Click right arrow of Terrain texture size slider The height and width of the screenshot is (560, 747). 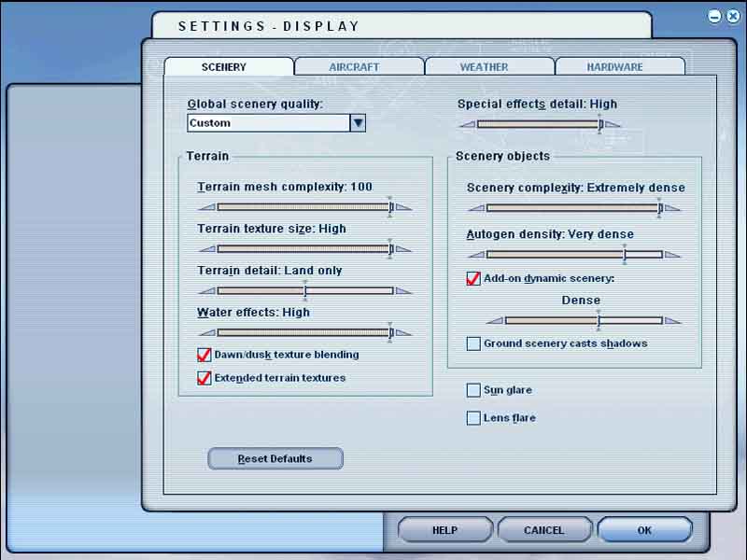[403, 249]
